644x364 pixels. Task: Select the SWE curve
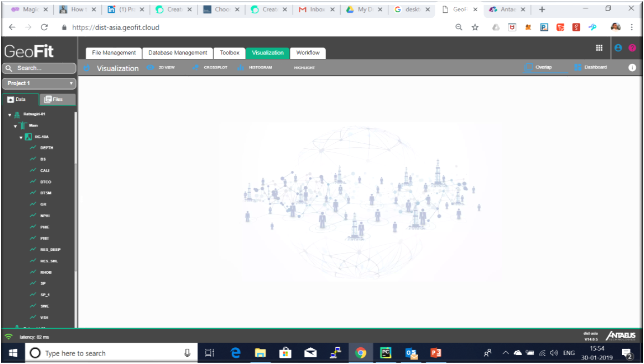click(44, 306)
